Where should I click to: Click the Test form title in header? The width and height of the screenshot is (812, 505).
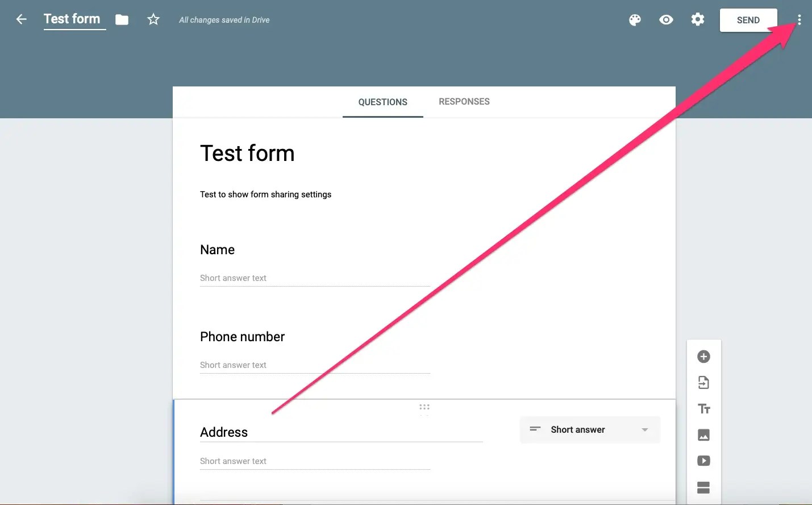click(x=72, y=19)
